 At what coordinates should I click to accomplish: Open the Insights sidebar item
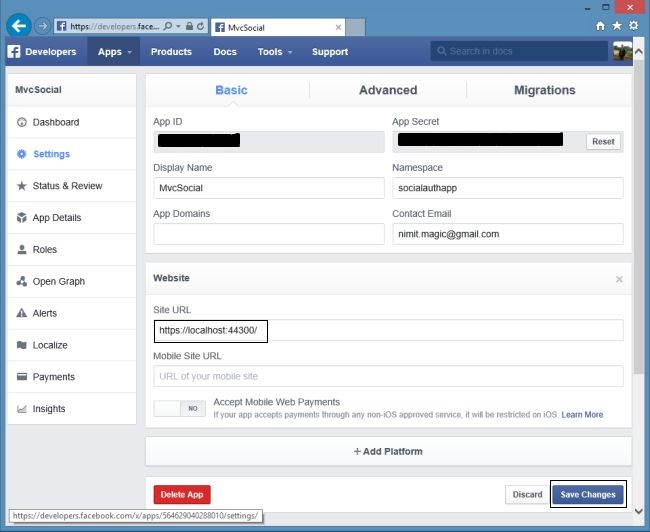(x=72, y=409)
